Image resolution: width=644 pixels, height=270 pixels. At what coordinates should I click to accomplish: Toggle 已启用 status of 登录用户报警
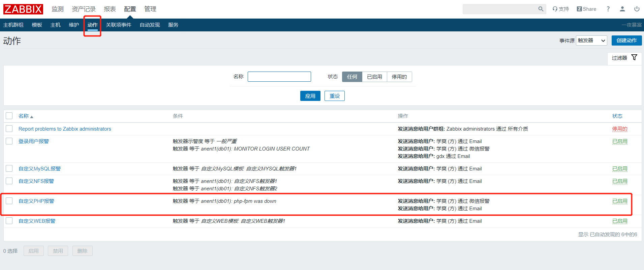click(x=620, y=141)
